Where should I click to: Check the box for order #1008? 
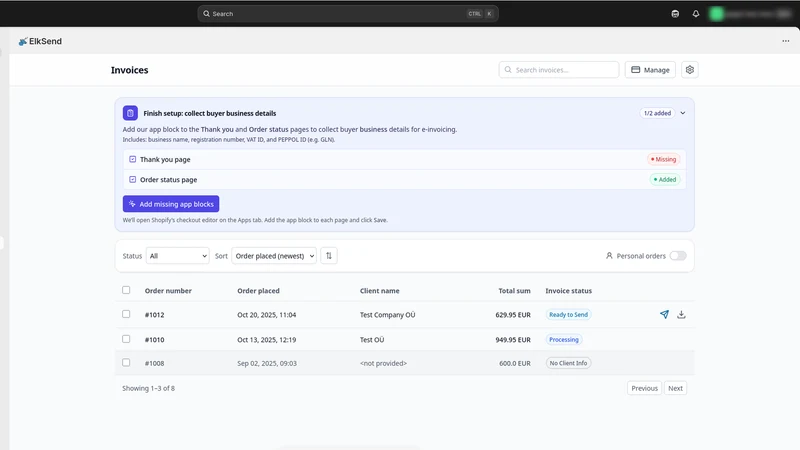[126, 363]
